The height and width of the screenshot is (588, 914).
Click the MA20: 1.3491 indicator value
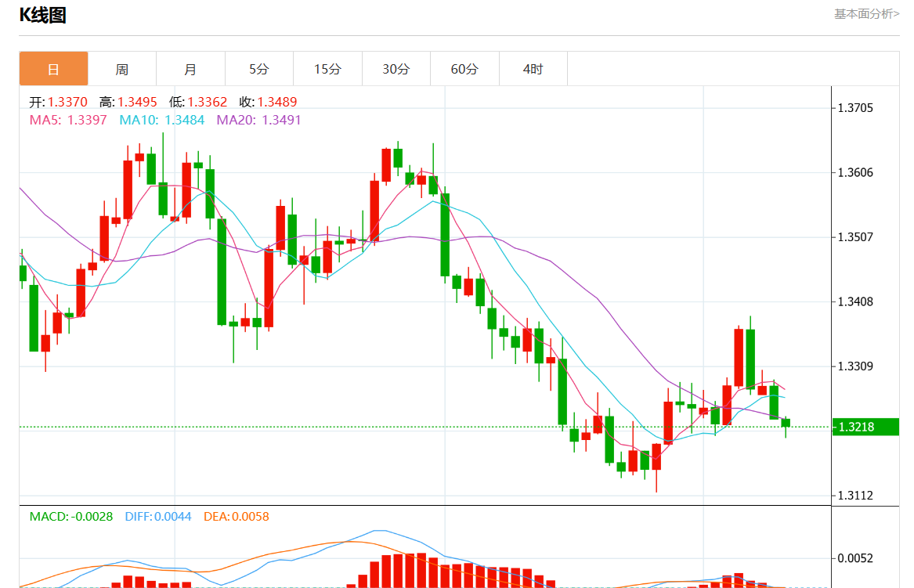point(258,120)
